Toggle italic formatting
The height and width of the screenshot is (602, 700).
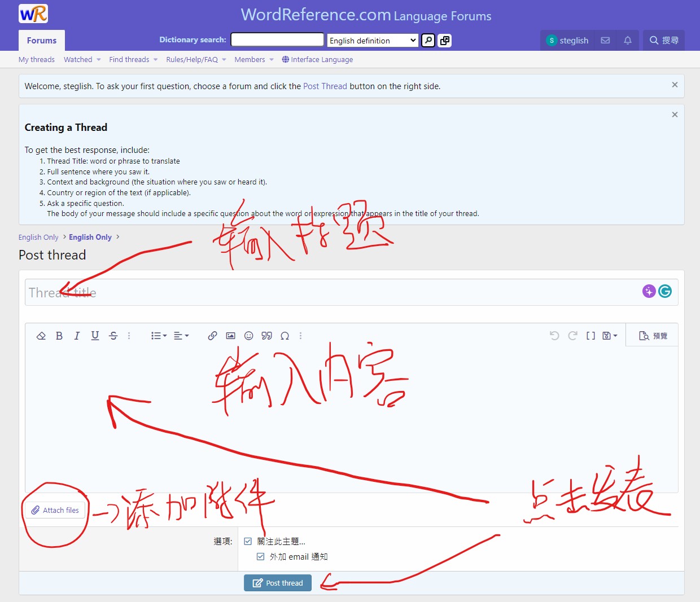coord(77,336)
